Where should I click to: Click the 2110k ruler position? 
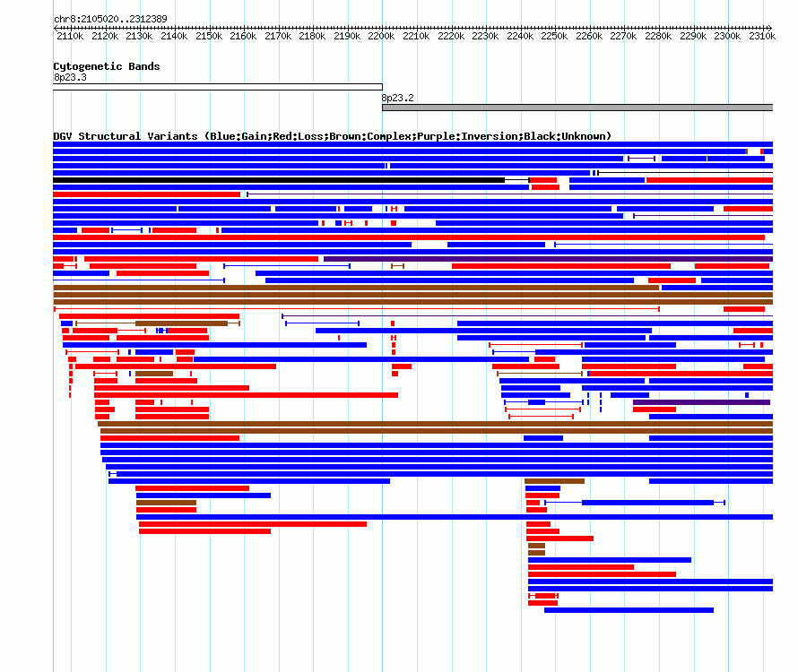point(70,36)
